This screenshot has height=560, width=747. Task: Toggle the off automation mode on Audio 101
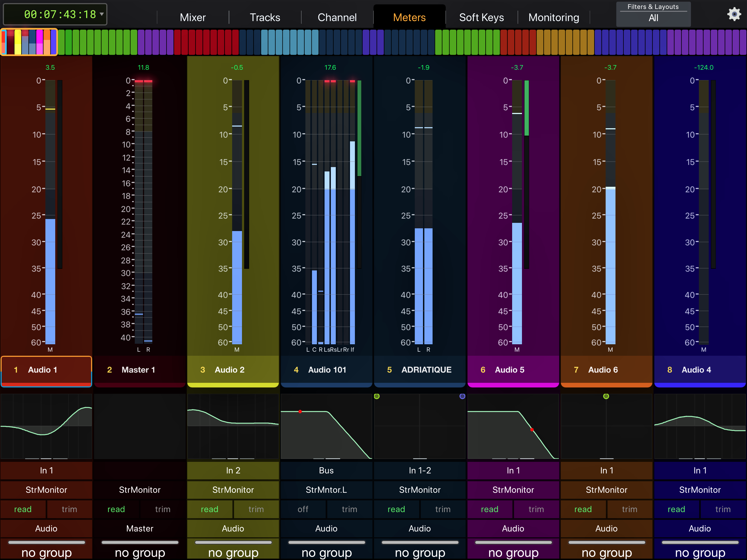(x=303, y=509)
